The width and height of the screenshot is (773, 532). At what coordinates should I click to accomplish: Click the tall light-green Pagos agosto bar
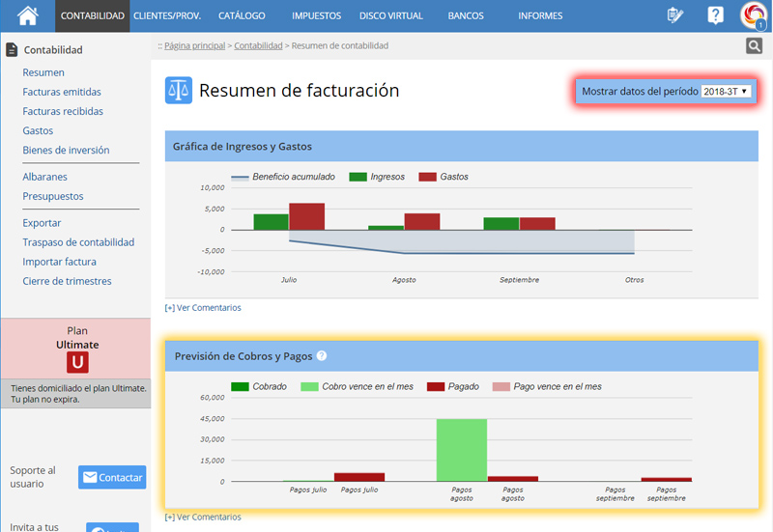tap(462, 450)
